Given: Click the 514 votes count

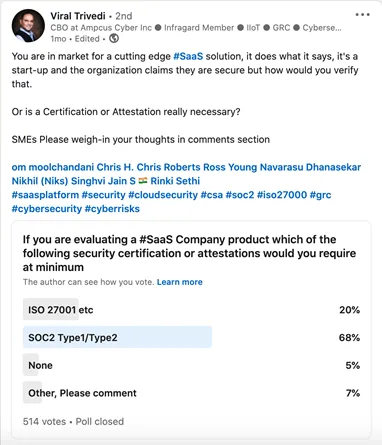Looking at the screenshot, I should tap(44, 421).
